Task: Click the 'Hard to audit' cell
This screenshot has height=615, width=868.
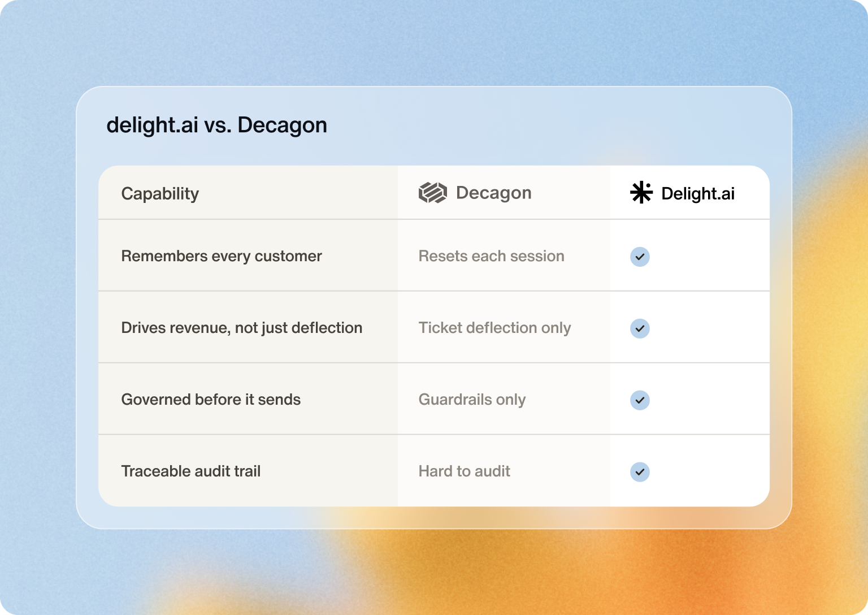Action: point(465,471)
